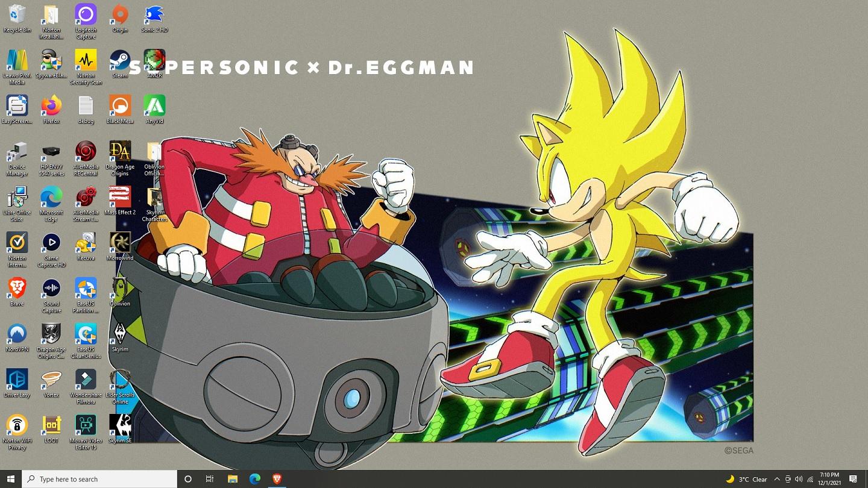Open Cortana from the taskbar circle

(x=188, y=479)
